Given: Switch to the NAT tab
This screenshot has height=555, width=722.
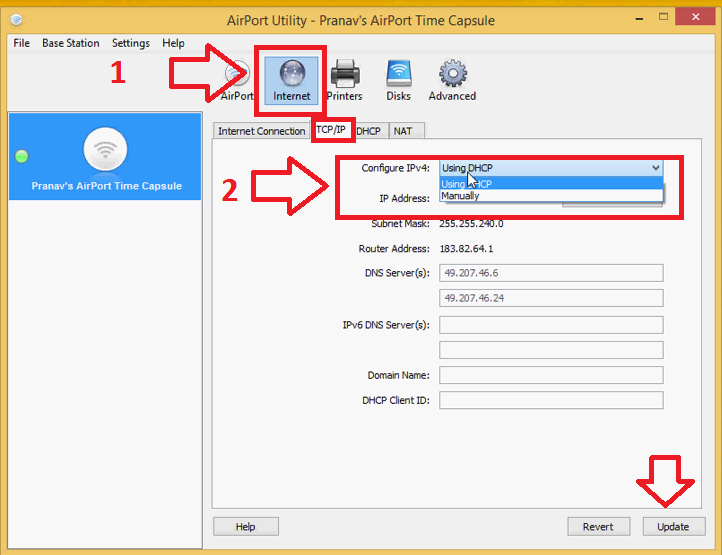Looking at the screenshot, I should [x=403, y=131].
